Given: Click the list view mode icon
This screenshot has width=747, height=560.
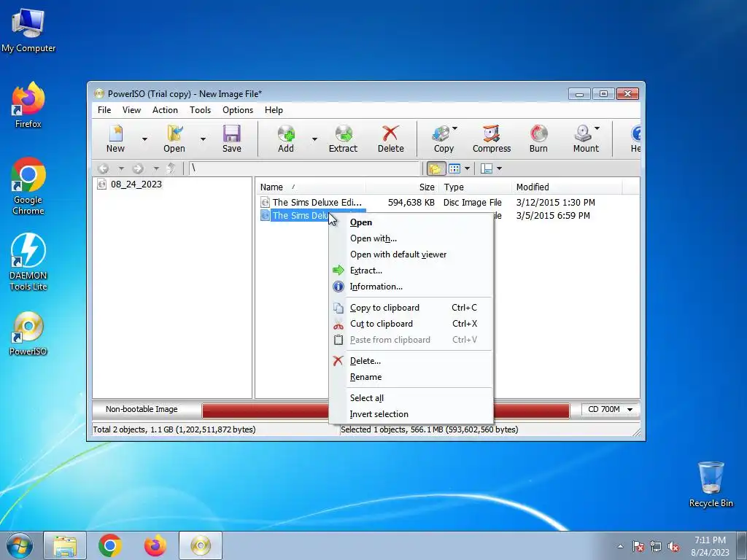Looking at the screenshot, I should pos(454,168).
